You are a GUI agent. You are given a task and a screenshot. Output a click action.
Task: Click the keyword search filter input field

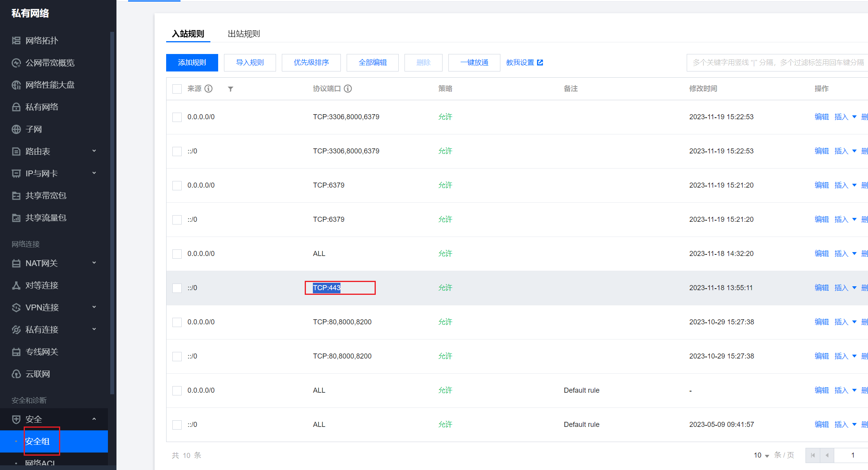776,63
